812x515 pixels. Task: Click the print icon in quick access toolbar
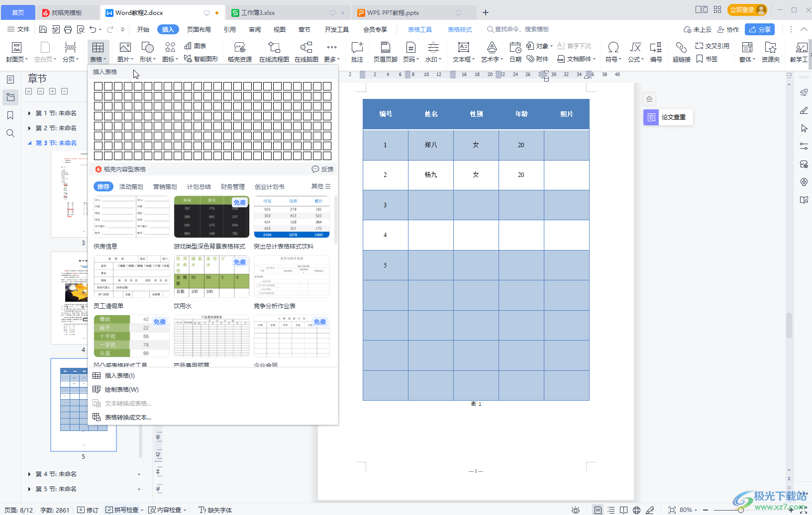pyautogui.click(x=68, y=29)
